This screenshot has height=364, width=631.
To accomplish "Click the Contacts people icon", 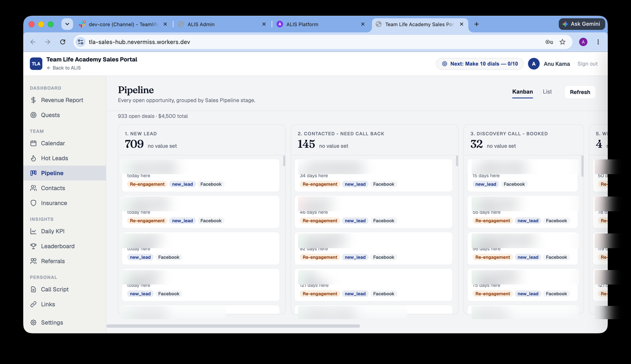I will pyautogui.click(x=34, y=188).
